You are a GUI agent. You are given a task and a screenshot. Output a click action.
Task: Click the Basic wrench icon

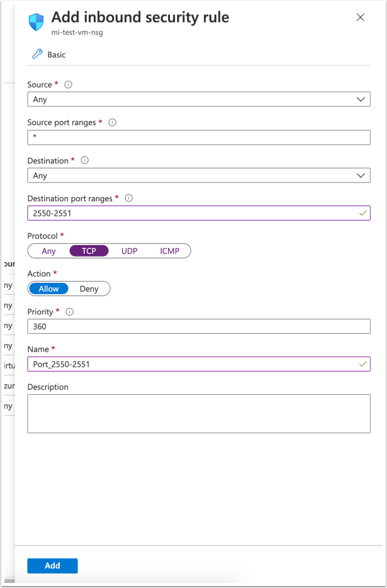pyautogui.click(x=37, y=55)
